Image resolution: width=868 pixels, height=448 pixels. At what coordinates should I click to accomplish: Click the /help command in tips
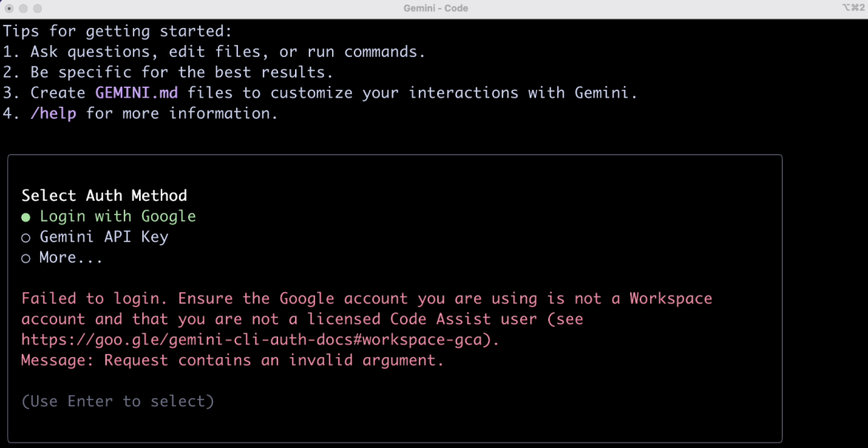(53, 113)
